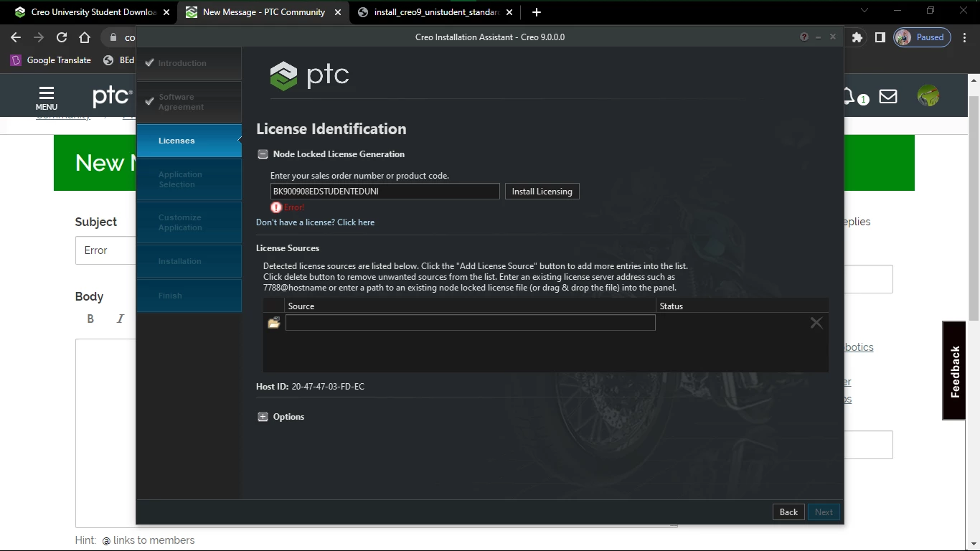
Task: Open a new browser tab
Action: [537, 12]
